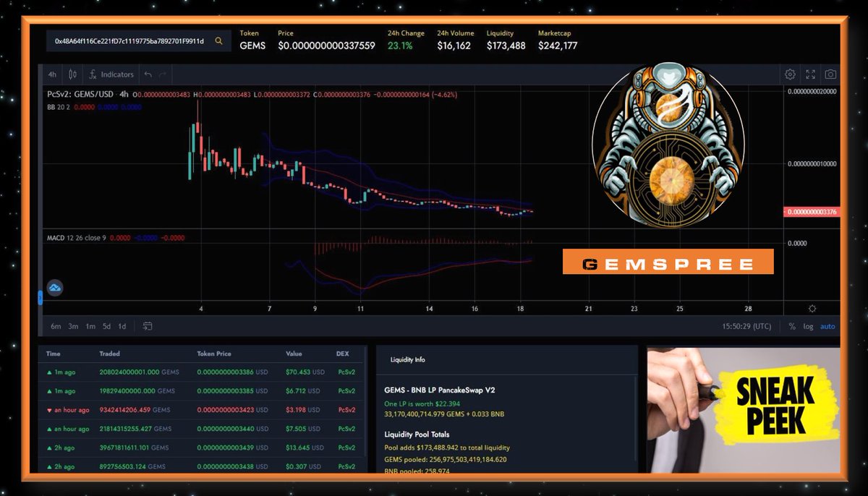Click the undo arrow in chart toolbar

pyautogui.click(x=148, y=74)
